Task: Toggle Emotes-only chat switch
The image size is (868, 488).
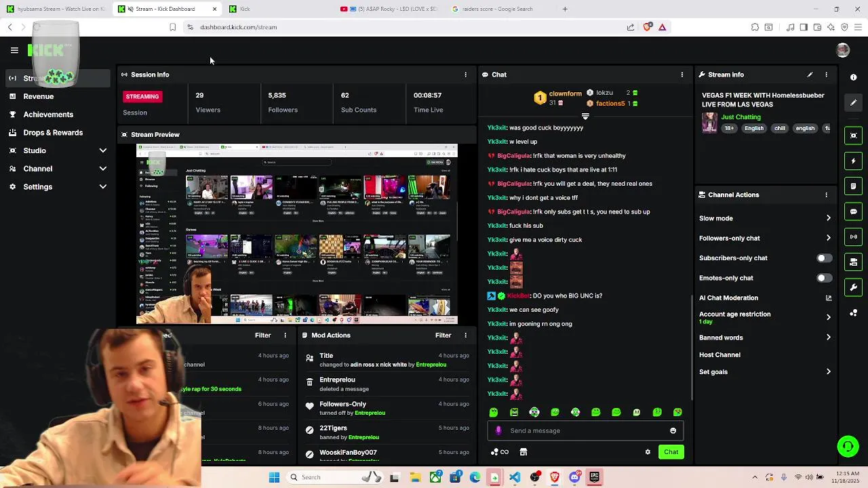Action: (824, 278)
